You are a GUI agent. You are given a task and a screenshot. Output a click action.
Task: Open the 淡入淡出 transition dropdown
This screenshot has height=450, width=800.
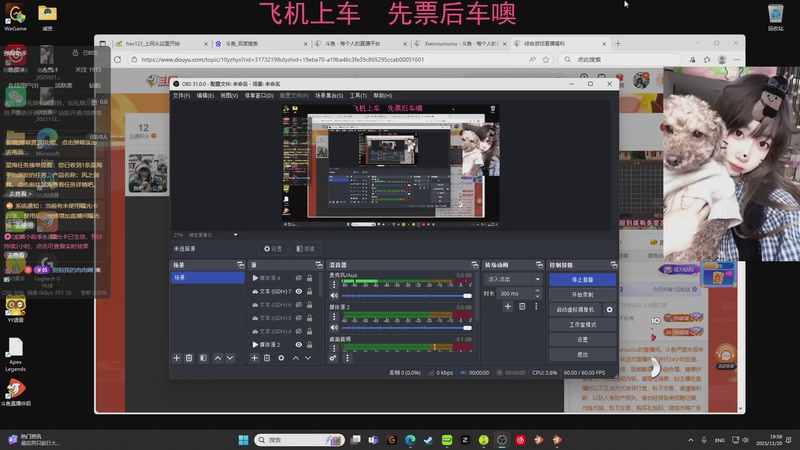pyautogui.click(x=513, y=279)
